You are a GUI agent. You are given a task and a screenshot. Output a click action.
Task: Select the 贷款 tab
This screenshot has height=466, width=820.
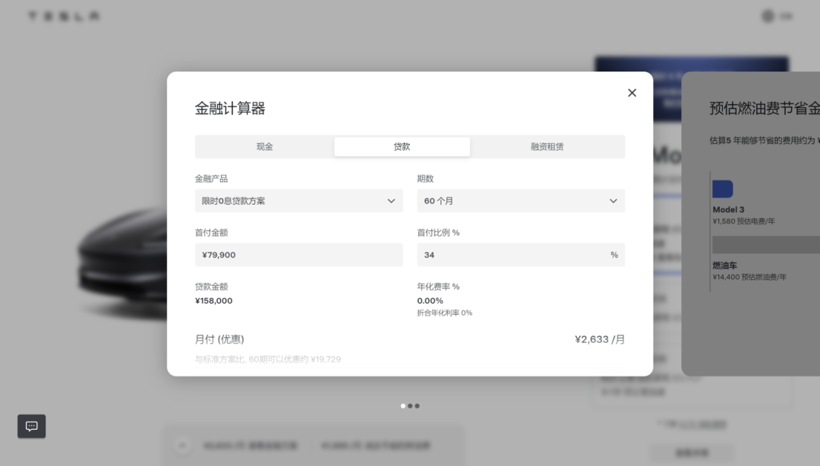coord(402,147)
